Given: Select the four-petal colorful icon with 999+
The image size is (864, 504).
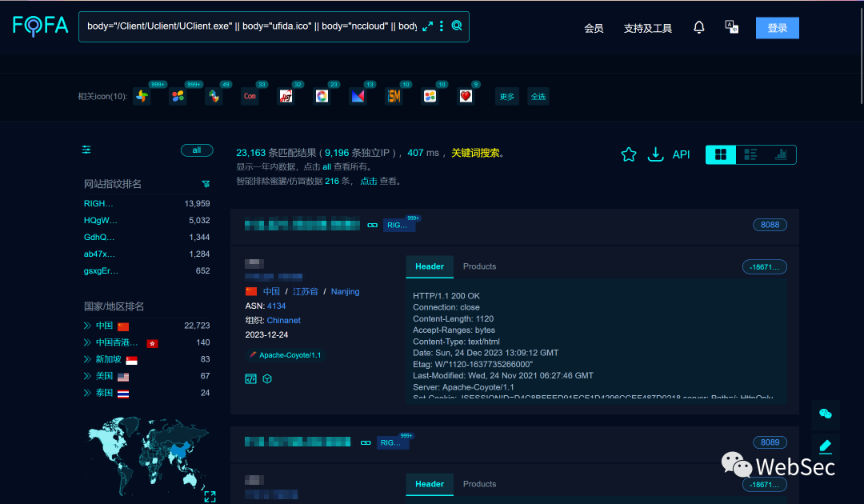Looking at the screenshot, I should tap(178, 96).
